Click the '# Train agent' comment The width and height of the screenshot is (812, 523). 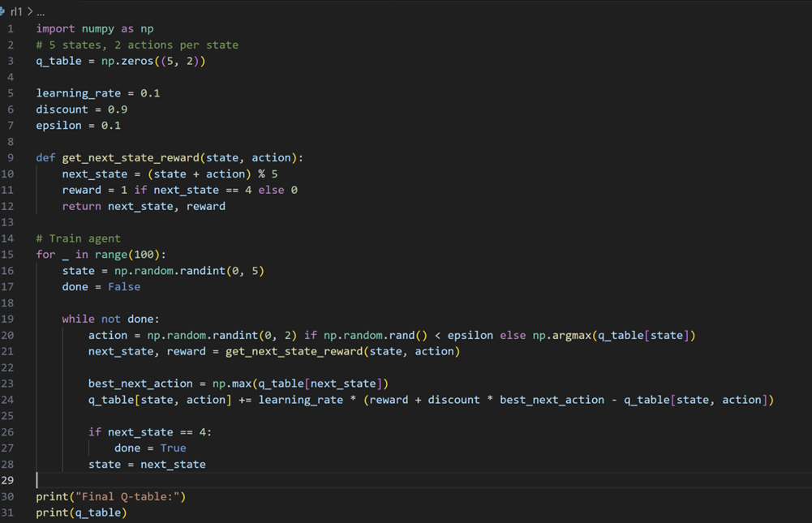[78, 238]
